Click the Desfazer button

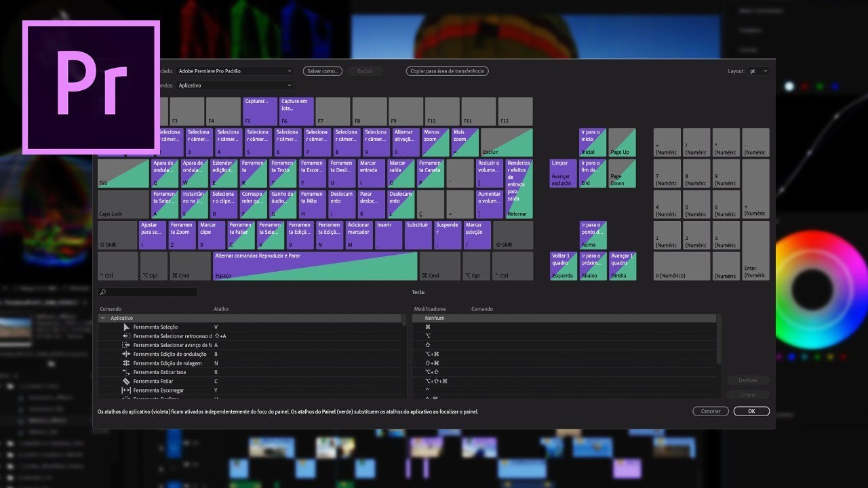point(748,380)
